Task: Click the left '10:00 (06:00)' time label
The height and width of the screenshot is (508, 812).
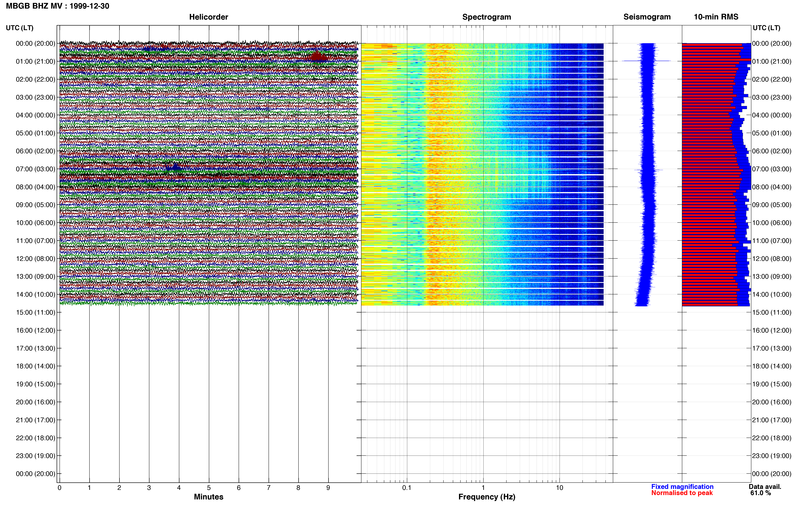Action: pyautogui.click(x=36, y=223)
